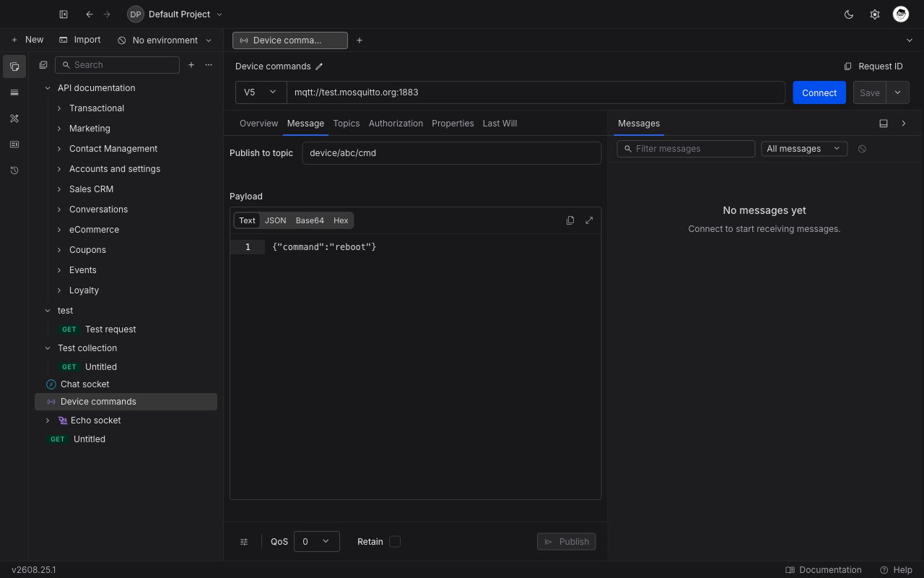This screenshot has height=578, width=924.
Task: Select Base64 payload format
Action: (310, 220)
